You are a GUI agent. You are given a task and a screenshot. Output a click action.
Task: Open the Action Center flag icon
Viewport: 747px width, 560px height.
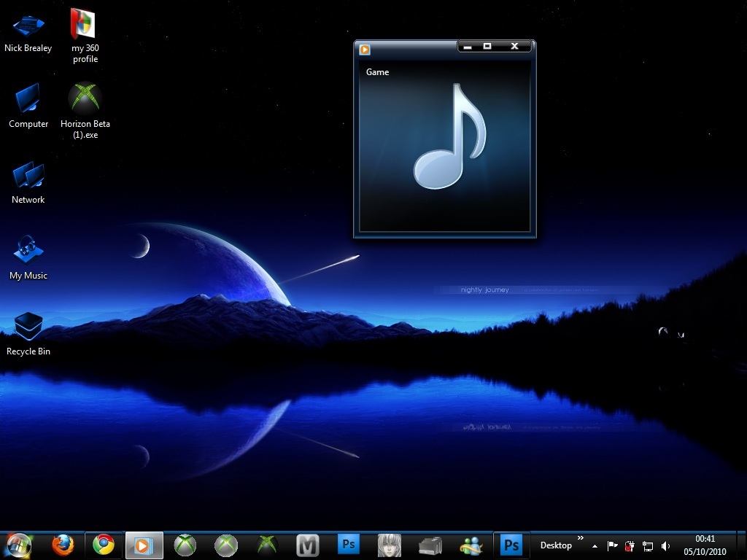tap(612, 546)
